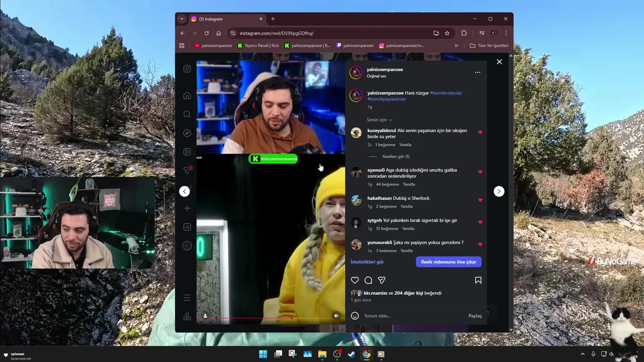Create new post with sidebar plus icon
644x362 pixels.
pyautogui.click(x=187, y=208)
